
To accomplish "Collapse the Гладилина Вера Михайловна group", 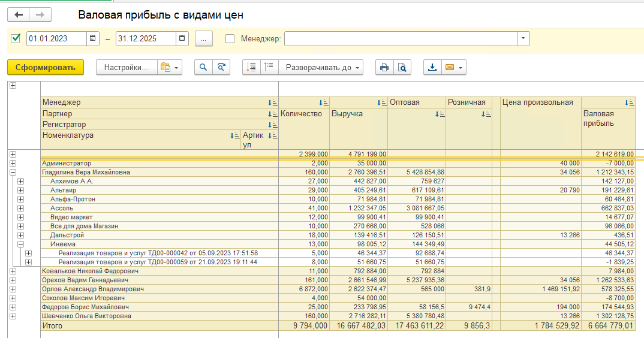I will point(13,172).
